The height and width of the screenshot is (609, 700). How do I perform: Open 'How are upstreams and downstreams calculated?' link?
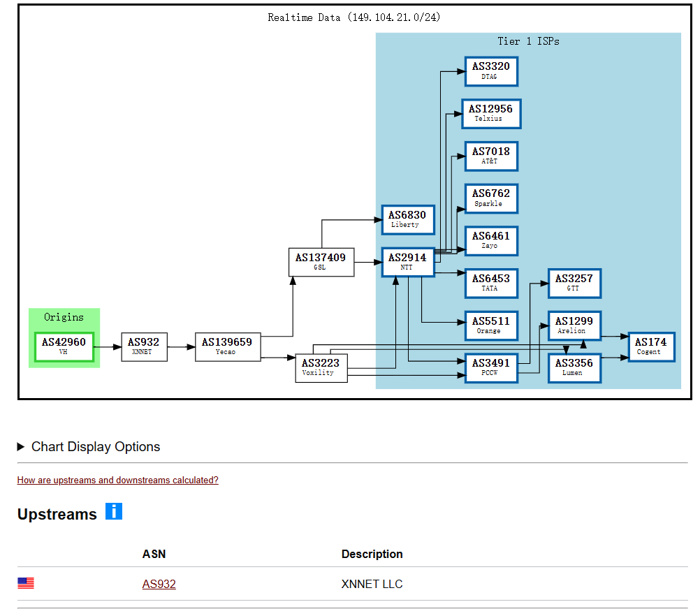(x=118, y=480)
